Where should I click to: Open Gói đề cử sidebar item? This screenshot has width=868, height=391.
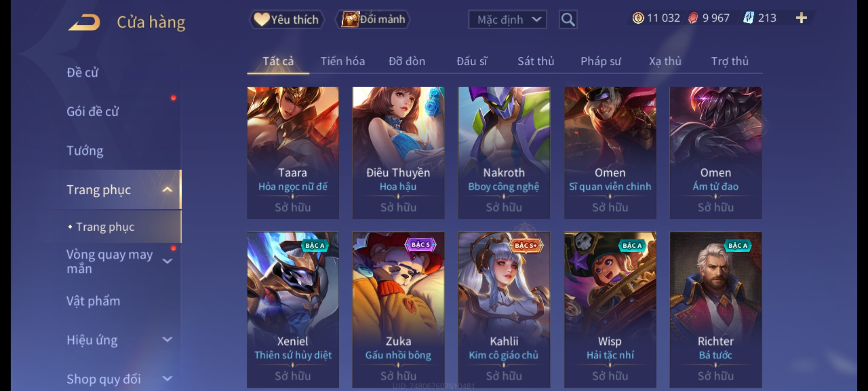93,112
